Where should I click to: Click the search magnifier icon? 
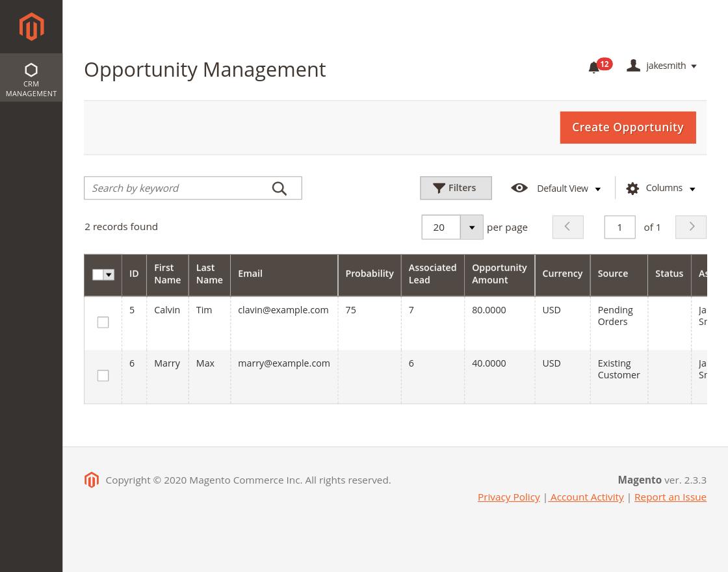[281, 188]
